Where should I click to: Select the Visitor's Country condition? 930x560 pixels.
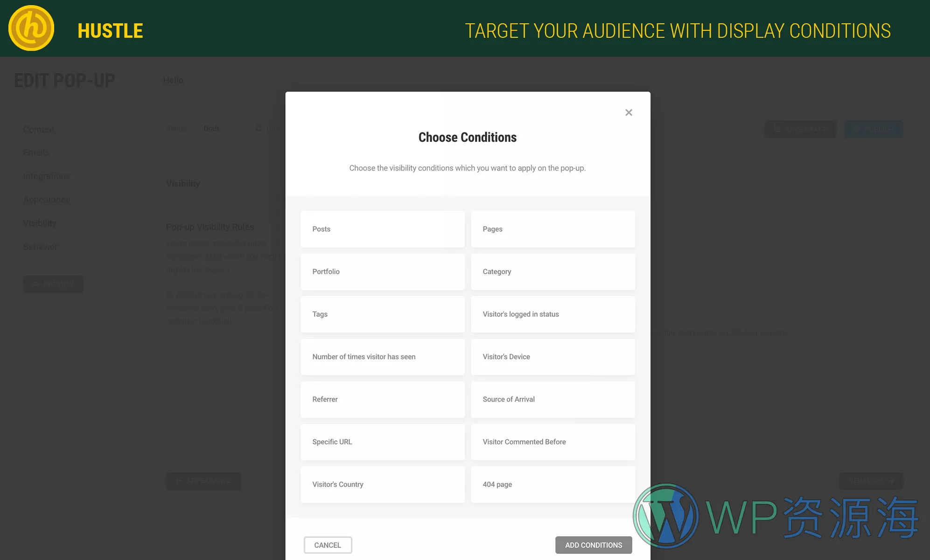383,484
